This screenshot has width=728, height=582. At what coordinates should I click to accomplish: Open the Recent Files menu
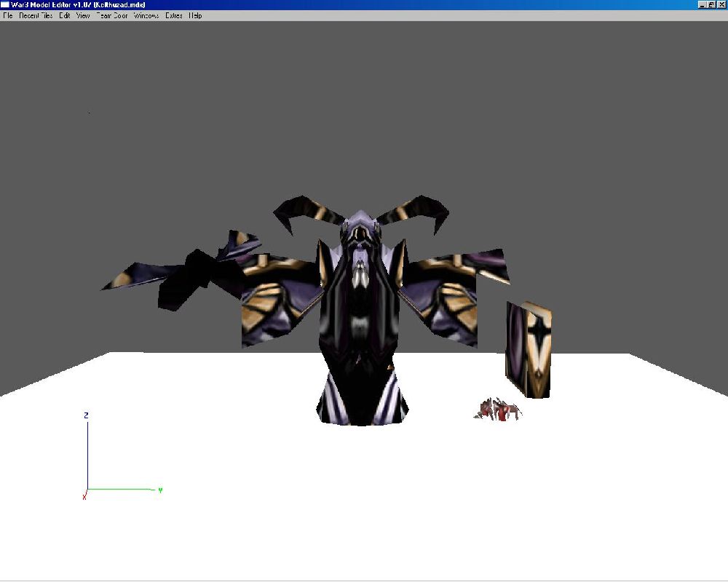click(36, 15)
